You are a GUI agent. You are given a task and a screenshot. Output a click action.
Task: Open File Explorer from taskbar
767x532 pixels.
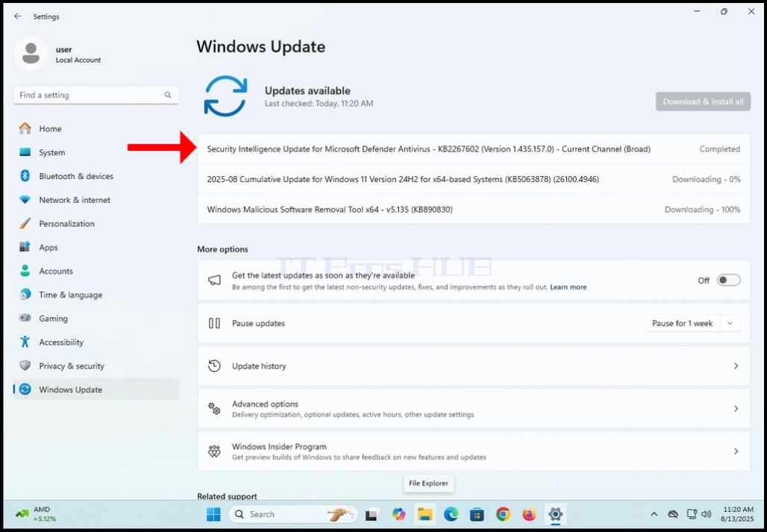tap(425, 514)
